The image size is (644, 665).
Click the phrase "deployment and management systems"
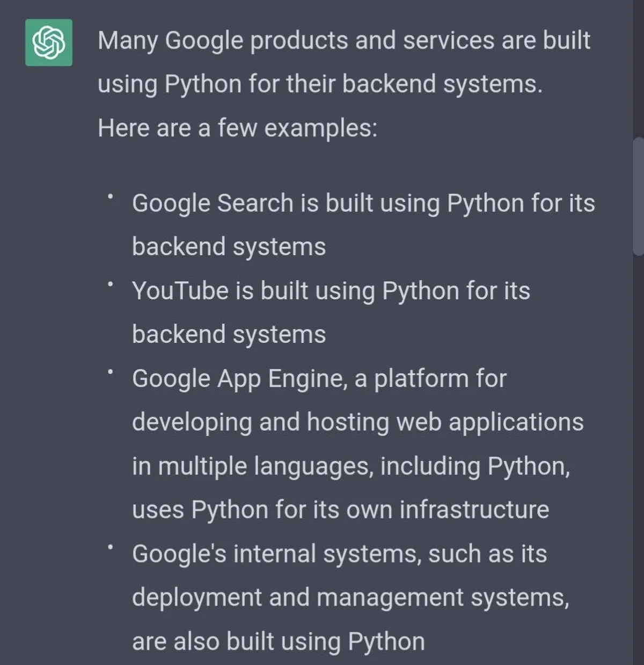coord(350,597)
